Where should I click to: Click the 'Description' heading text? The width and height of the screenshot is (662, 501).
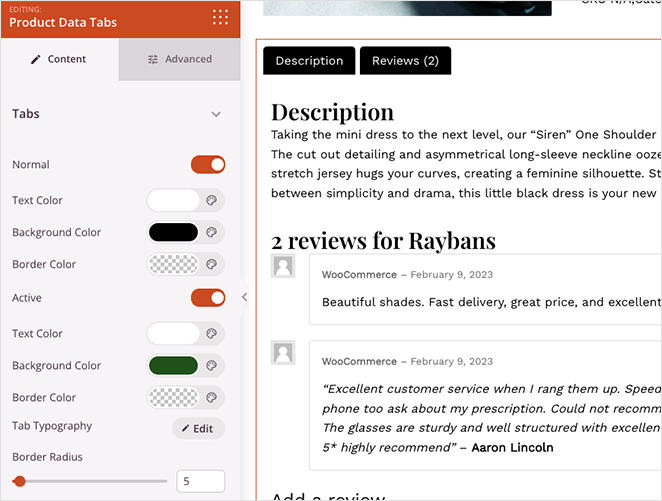coord(332,113)
